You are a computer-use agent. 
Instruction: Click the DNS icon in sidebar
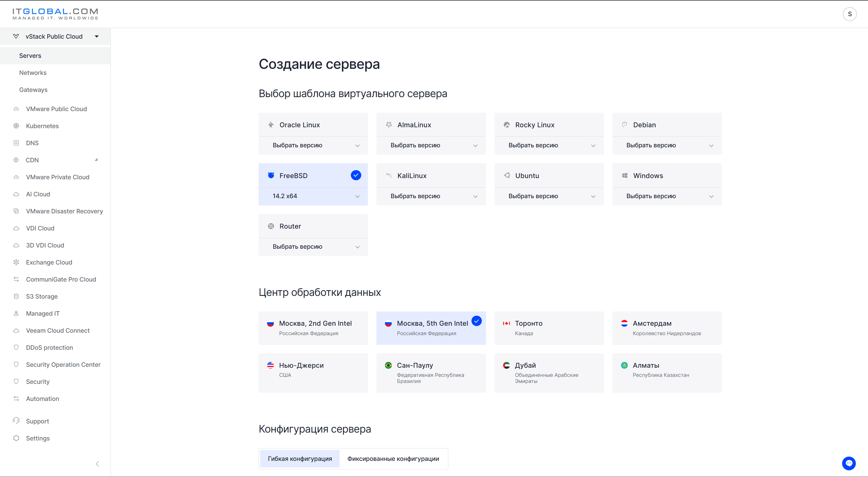16,143
